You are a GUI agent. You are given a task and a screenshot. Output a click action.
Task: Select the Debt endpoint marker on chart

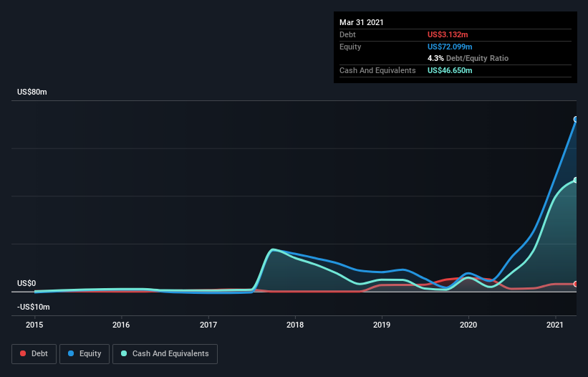coord(576,284)
